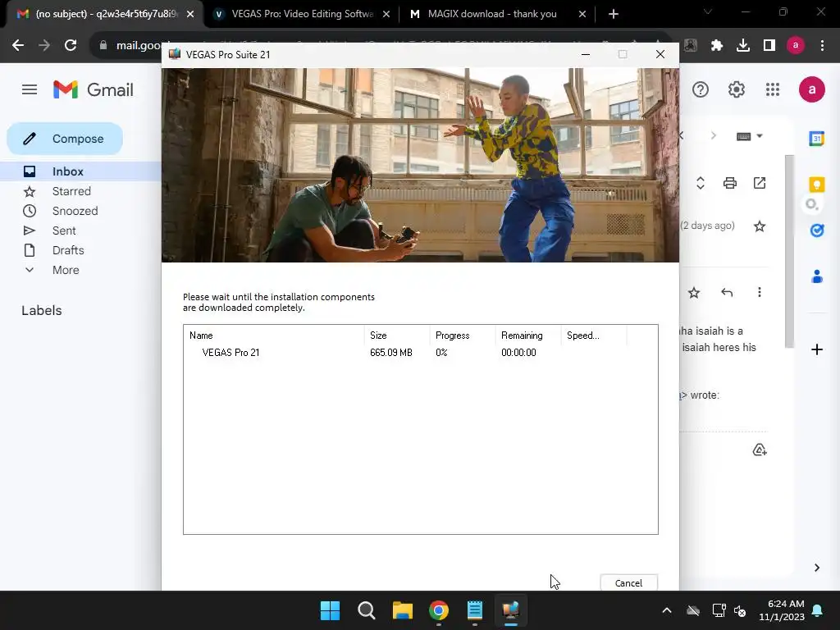Open Windows Start menu

tap(330, 610)
